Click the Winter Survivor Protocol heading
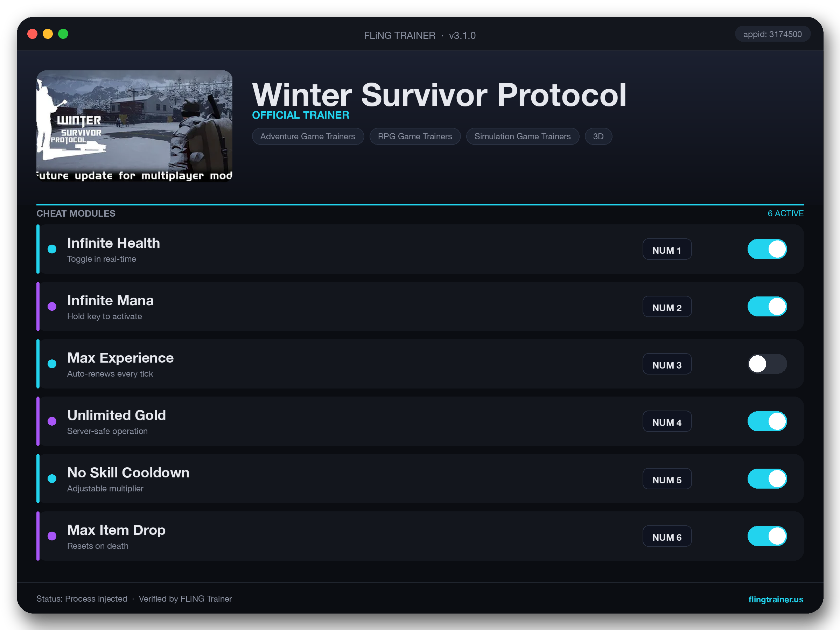This screenshot has height=630, width=840. click(439, 94)
